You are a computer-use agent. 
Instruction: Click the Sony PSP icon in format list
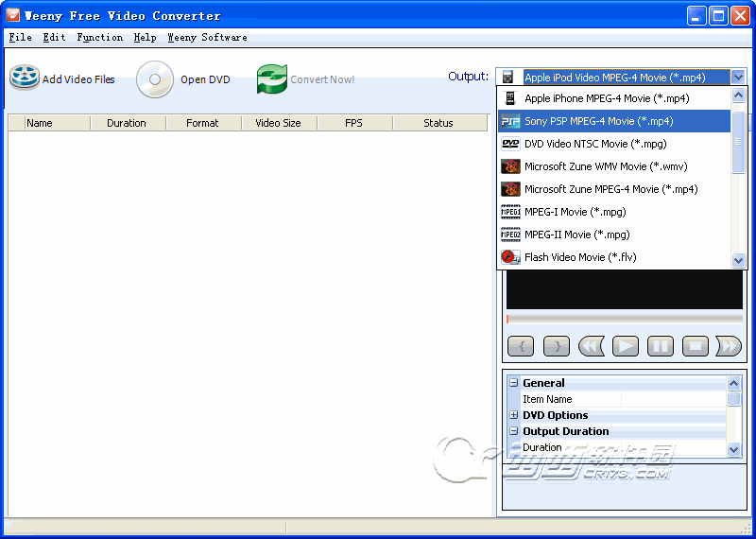tap(510, 121)
